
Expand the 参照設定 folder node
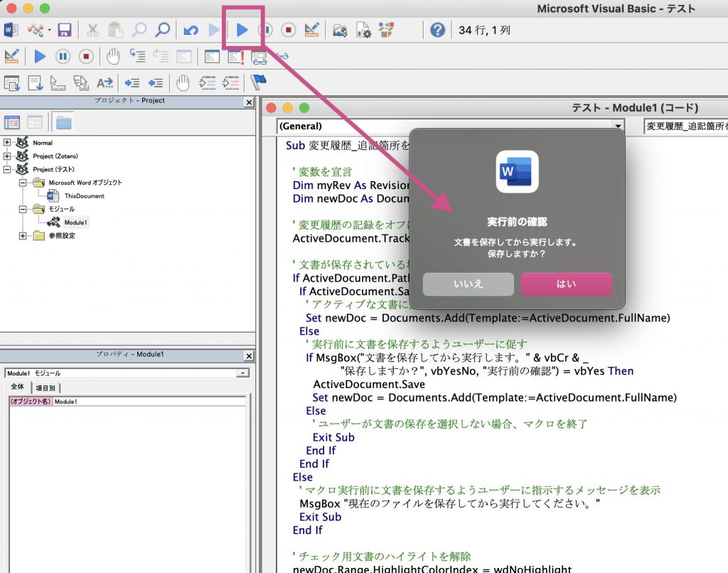click(23, 235)
